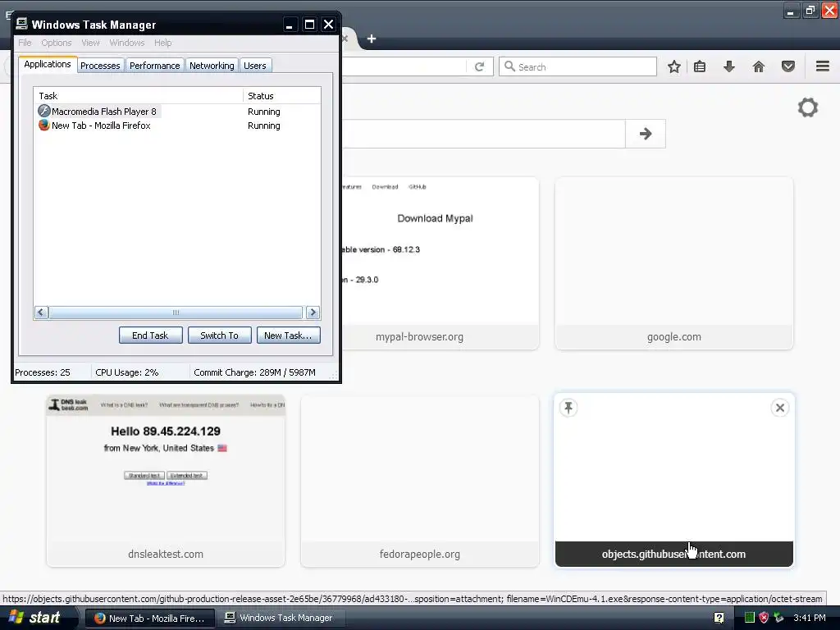This screenshot has width=840, height=630.
Task: Open the Options menu in Task Manager
Action: tap(57, 43)
